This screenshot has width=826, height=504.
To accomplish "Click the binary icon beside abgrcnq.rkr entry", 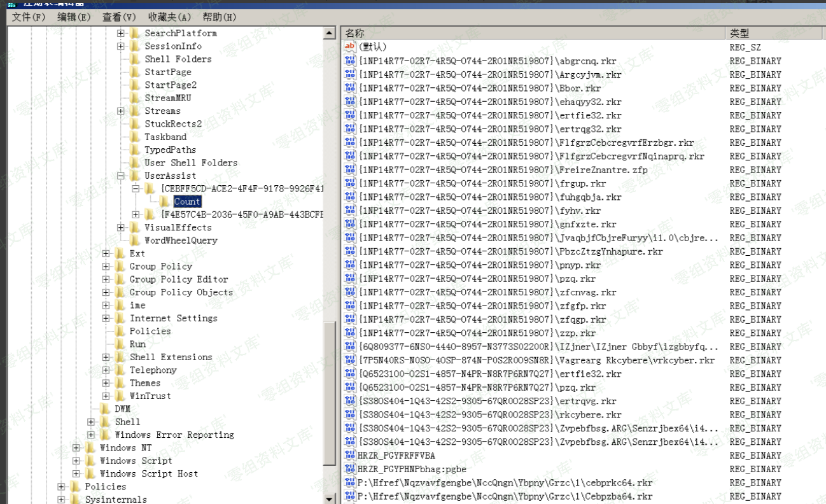I will pos(349,61).
